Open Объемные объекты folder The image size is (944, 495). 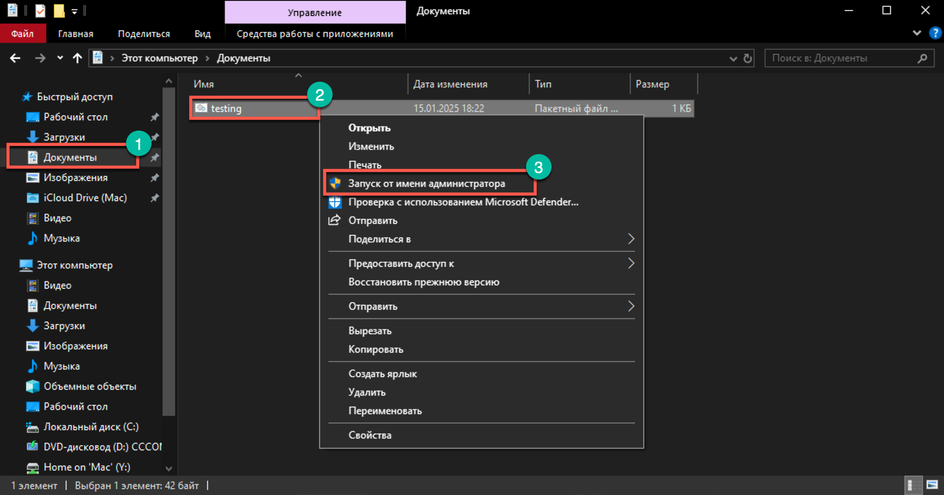tap(90, 387)
